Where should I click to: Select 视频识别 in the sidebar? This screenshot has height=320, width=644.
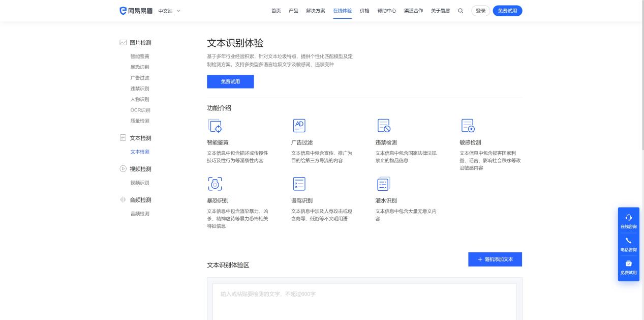[140, 183]
